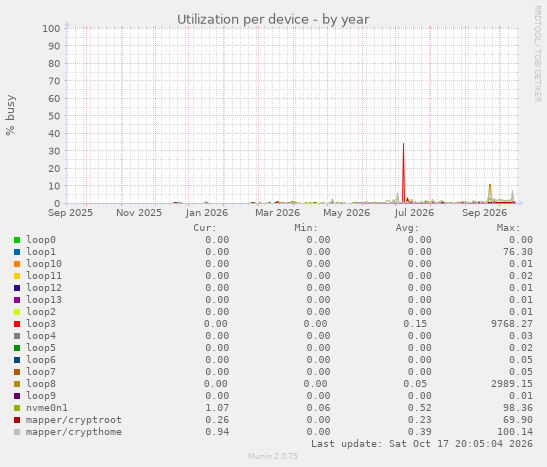Select the loop6 legend label
Screen dimensions: 547x467
click(x=41, y=360)
